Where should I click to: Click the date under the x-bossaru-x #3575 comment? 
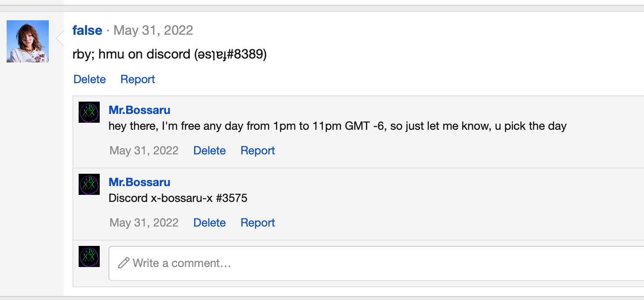144,223
